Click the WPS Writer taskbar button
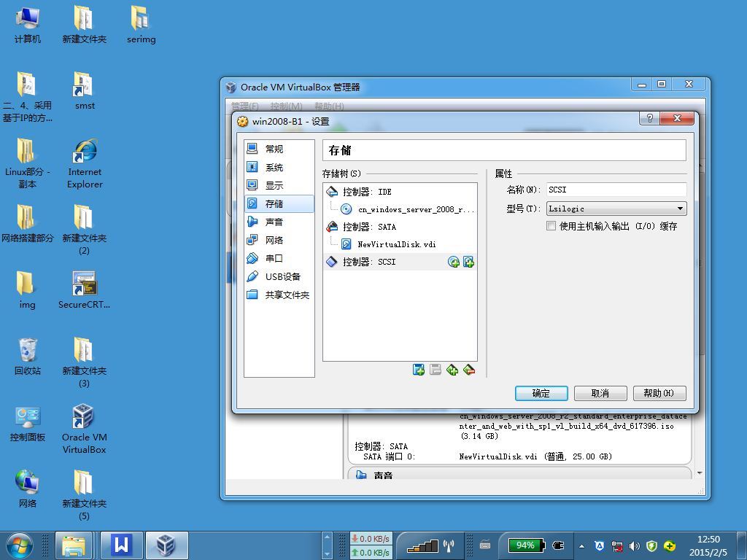The width and height of the screenshot is (747, 560). (122, 545)
